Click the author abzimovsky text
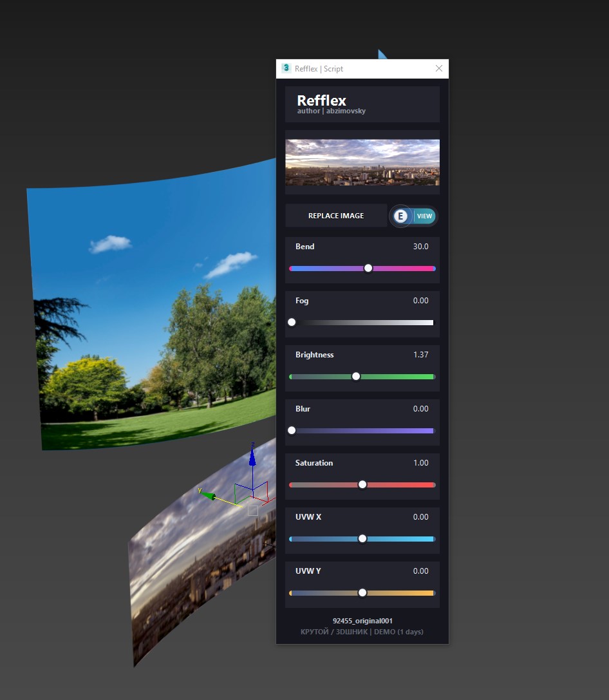The width and height of the screenshot is (609, 700). [331, 111]
